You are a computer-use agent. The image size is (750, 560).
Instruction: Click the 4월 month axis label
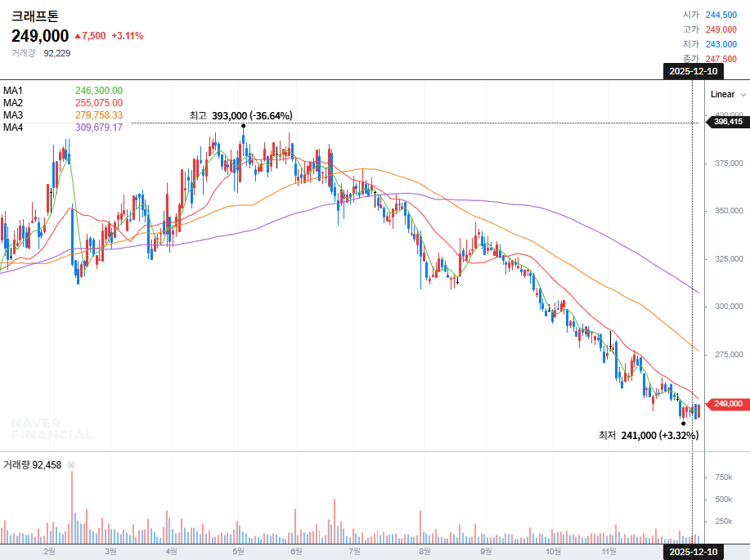[x=171, y=551]
